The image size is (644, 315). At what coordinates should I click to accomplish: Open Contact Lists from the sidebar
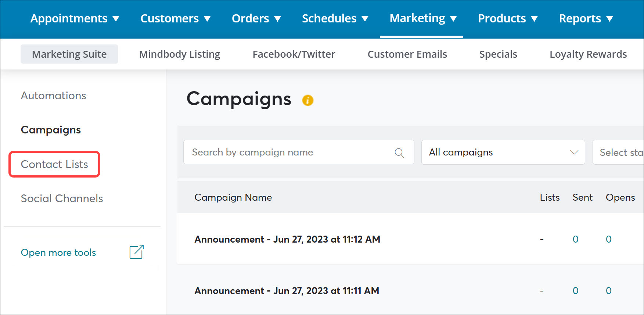(x=54, y=164)
